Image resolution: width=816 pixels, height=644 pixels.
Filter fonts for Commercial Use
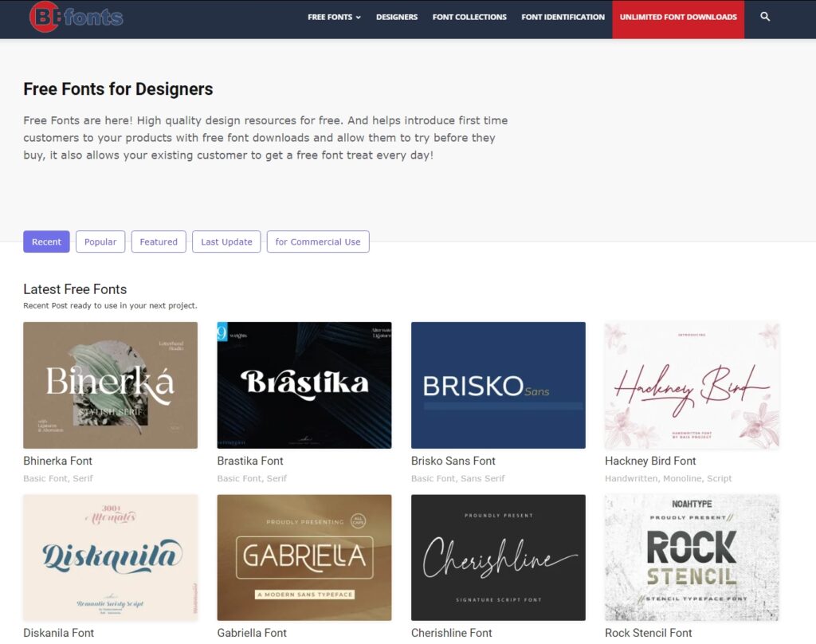(x=318, y=241)
